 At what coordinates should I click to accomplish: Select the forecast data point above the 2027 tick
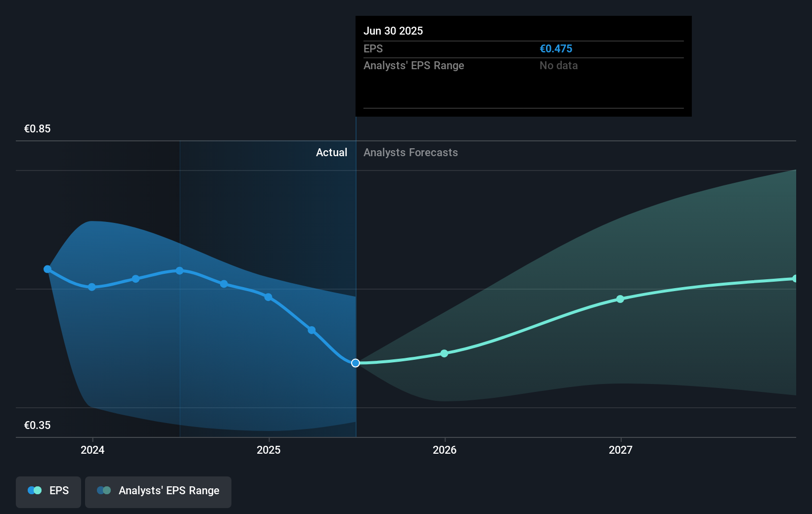coord(620,299)
